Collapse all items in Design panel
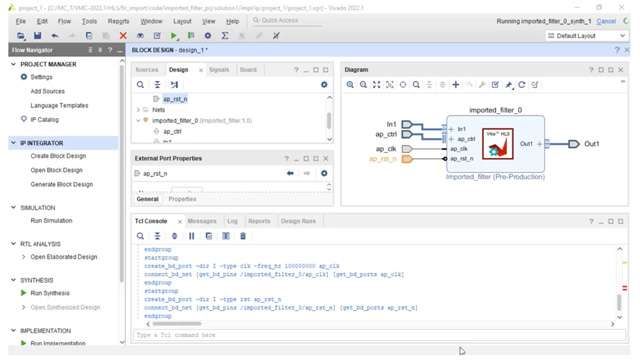This screenshot has width=640, height=360. coord(157,84)
